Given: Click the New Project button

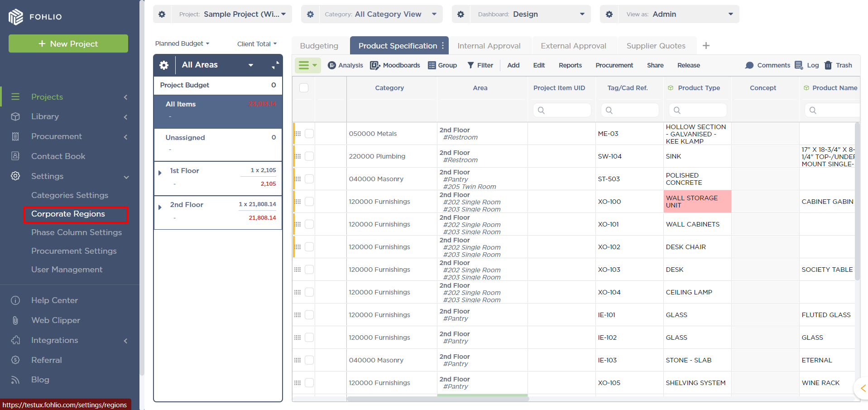Looking at the screenshot, I should (x=68, y=43).
